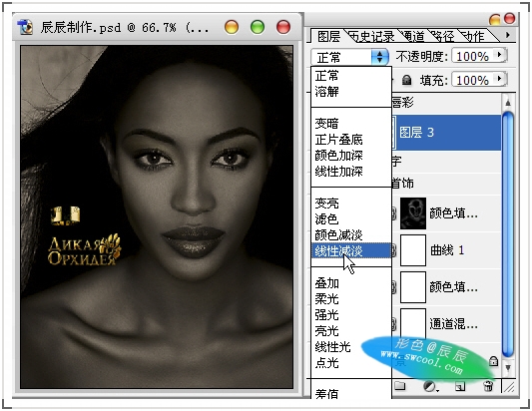532x411 pixels.
Task: Select the 首饰 layer group
Action: [x=446, y=184]
